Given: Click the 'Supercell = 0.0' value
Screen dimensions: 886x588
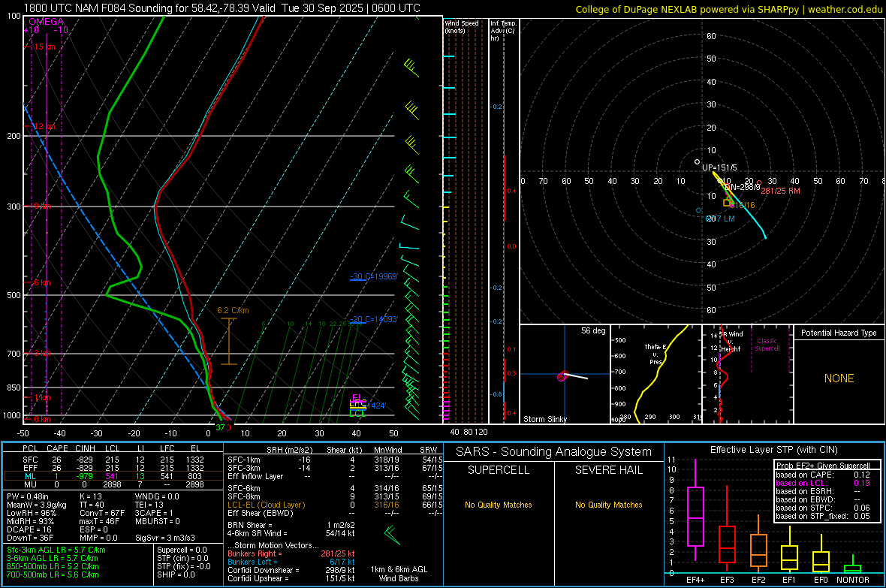Looking at the screenshot, I should 182,550.
